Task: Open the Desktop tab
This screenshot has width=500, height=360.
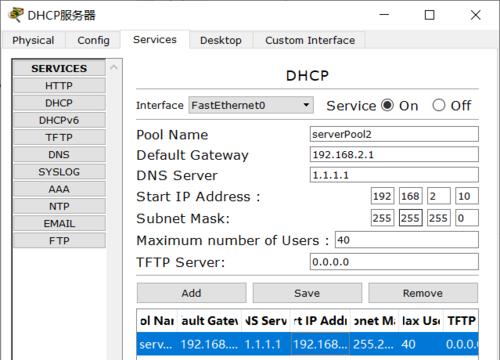Action: [221, 40]
